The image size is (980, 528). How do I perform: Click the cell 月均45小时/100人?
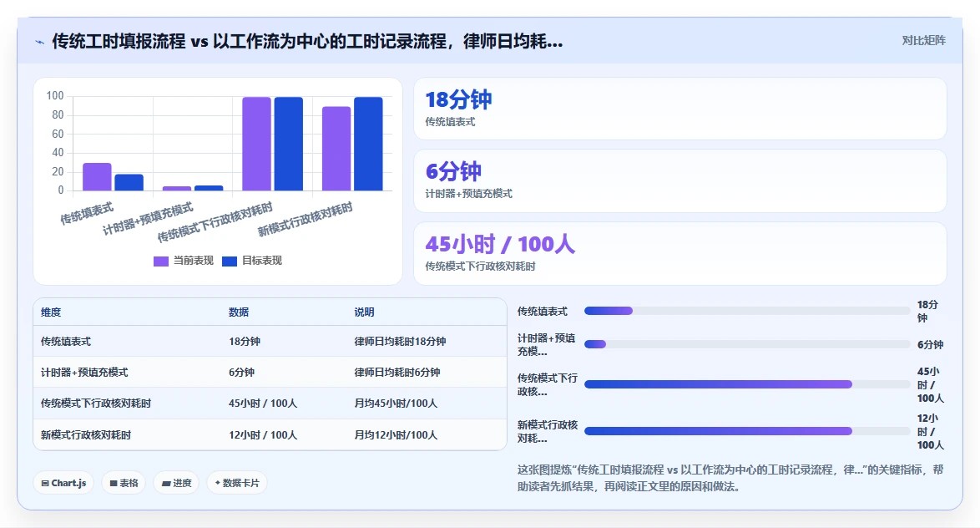point(396,404)
